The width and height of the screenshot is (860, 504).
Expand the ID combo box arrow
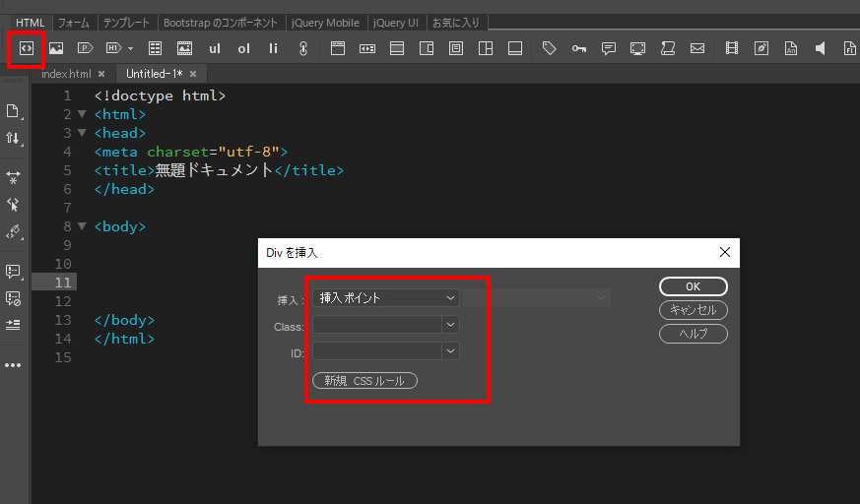(450, 350)
